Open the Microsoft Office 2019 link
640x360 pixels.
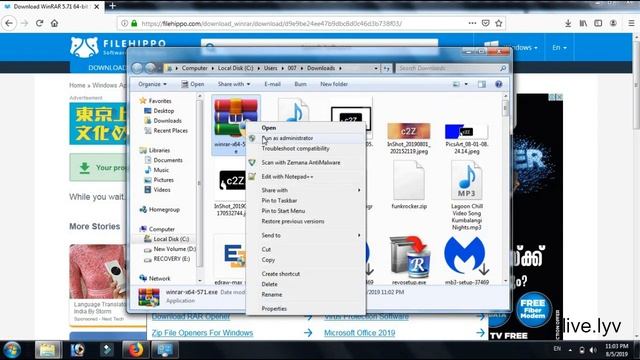(360, 333)
